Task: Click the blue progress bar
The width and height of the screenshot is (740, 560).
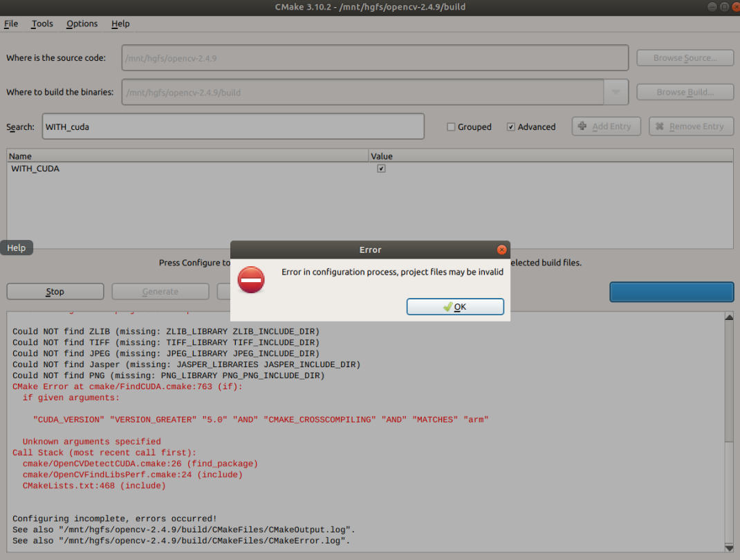Action: [672, 292]
